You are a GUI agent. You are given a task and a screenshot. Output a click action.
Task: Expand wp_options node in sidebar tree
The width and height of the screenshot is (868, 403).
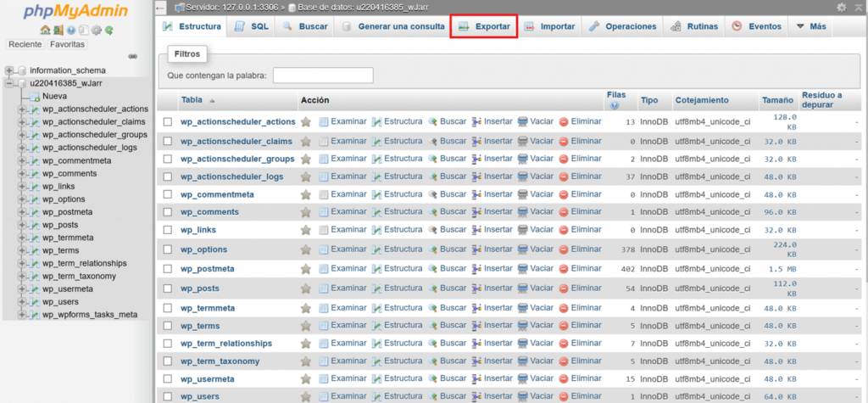22,199
